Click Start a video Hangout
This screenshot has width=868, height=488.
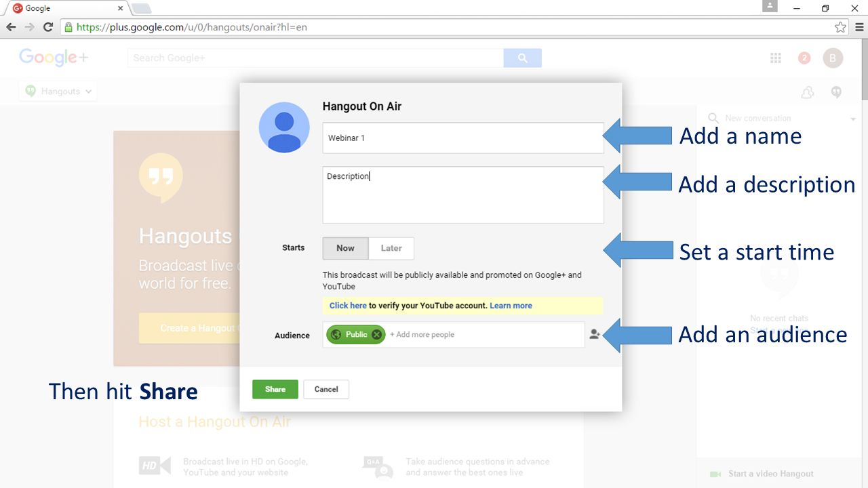tap(771, 474)
